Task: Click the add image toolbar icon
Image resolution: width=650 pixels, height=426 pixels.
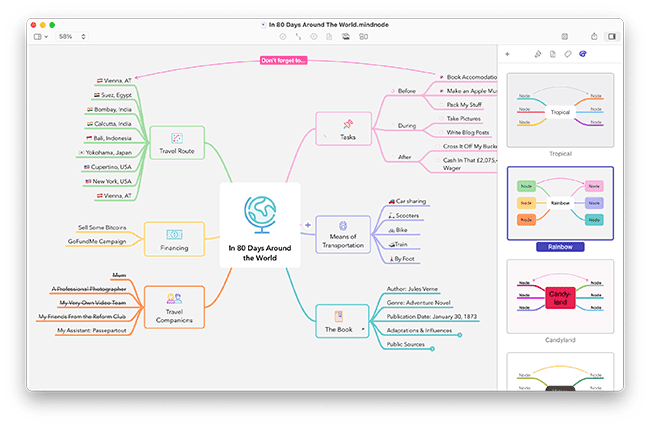Action: coord(345,36)
